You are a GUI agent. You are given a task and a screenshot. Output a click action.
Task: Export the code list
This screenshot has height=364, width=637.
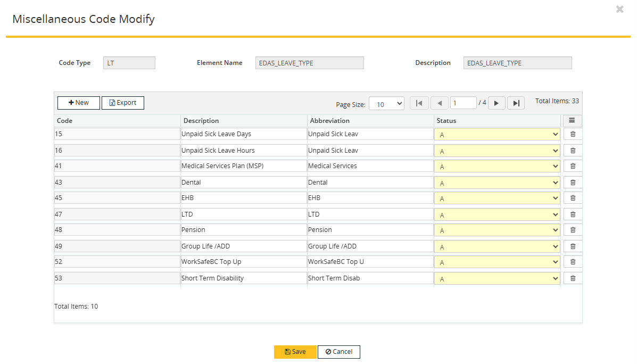(122, 103)
